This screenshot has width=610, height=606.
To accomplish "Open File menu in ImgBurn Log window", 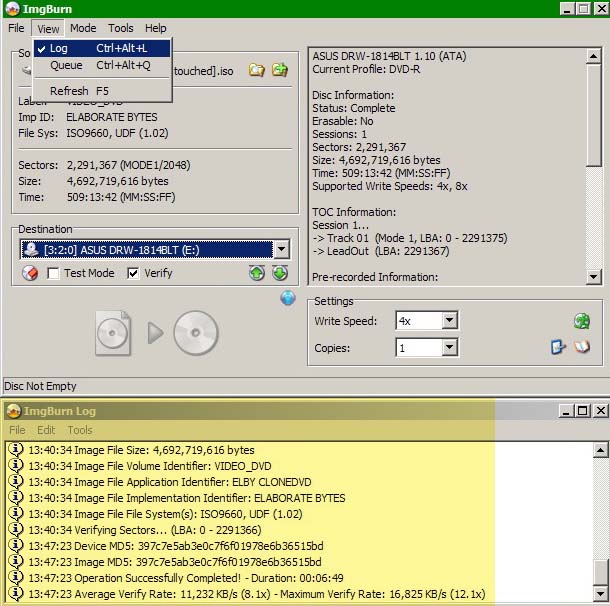I will [x=17, y=430].
